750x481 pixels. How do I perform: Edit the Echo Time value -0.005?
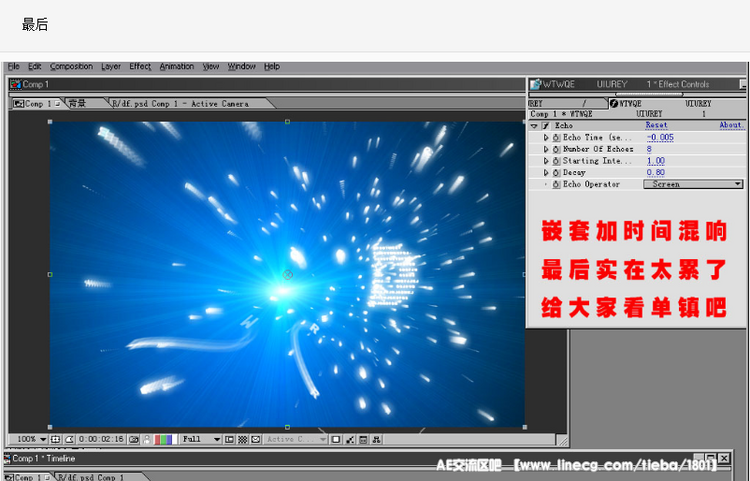(x=660, y=138)
